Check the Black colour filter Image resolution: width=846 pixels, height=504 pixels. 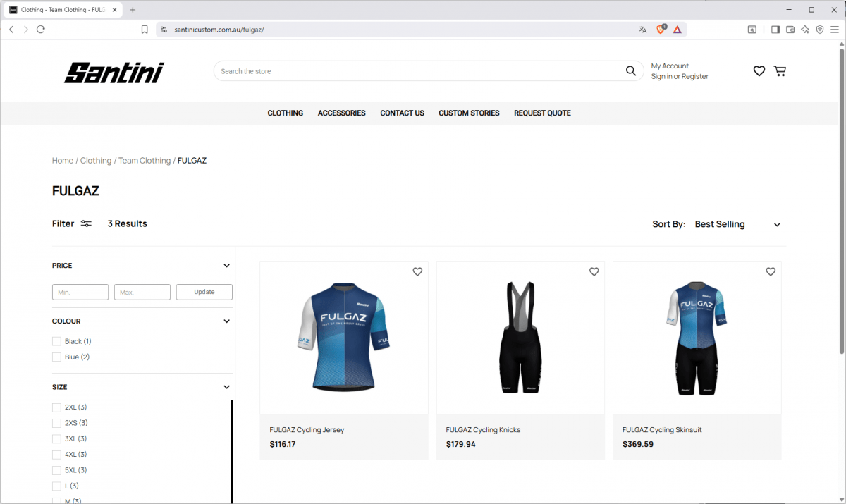tap(57, 341)
